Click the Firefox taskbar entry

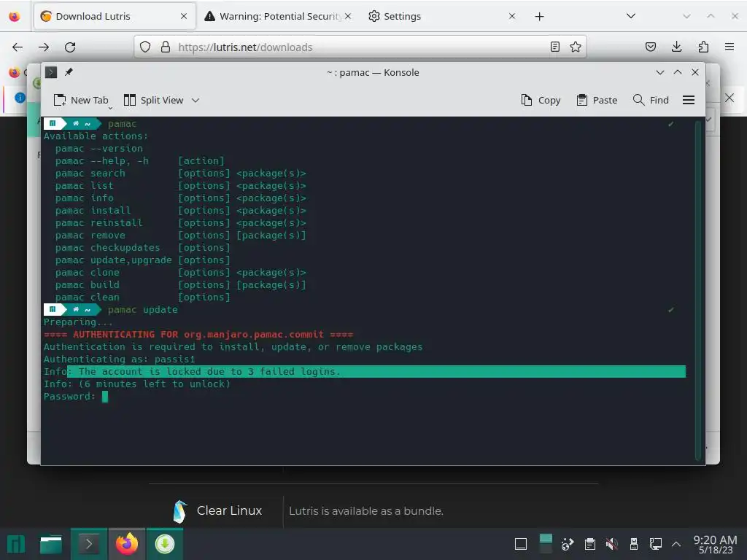coord(127,544)
